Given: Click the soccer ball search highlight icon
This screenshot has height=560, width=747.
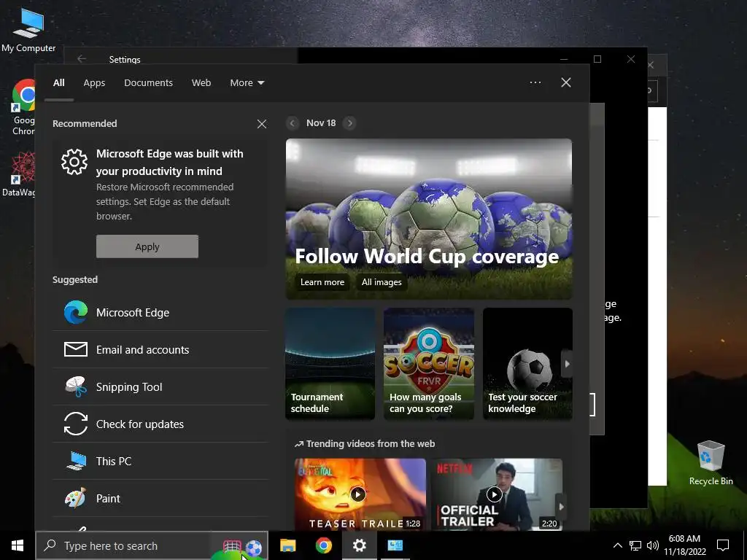Looking at the screenshot, I should tap(253, 548).
